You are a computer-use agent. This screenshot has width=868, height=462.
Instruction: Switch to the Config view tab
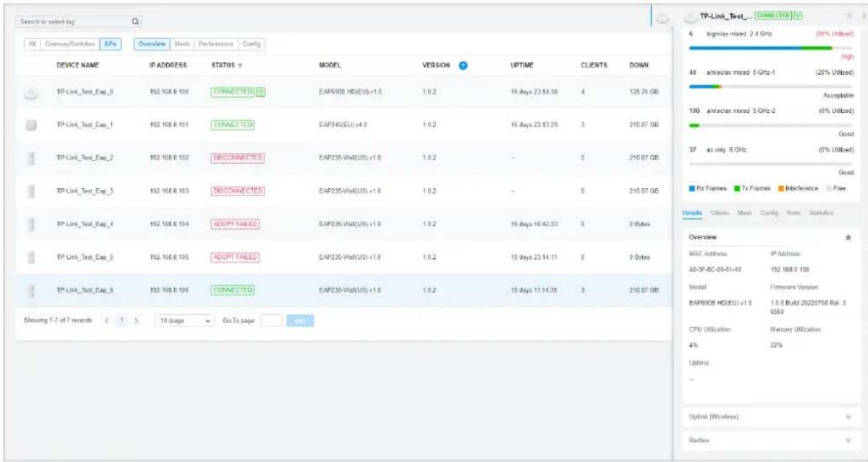pos(252,43)
